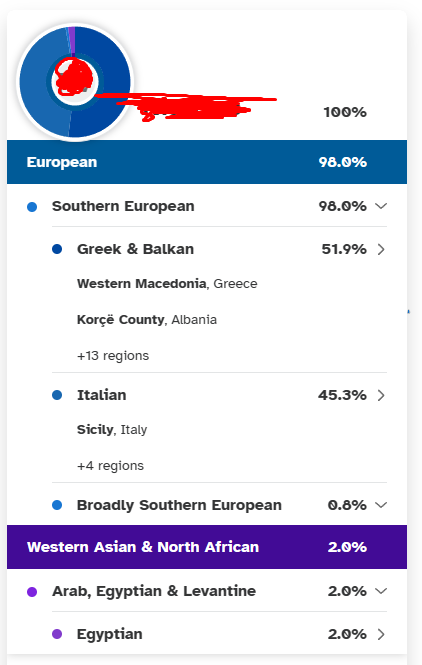Screen dimensions: 422x665
Task: Expand Broadly Southern European chevron
Action: pos(381,505)
